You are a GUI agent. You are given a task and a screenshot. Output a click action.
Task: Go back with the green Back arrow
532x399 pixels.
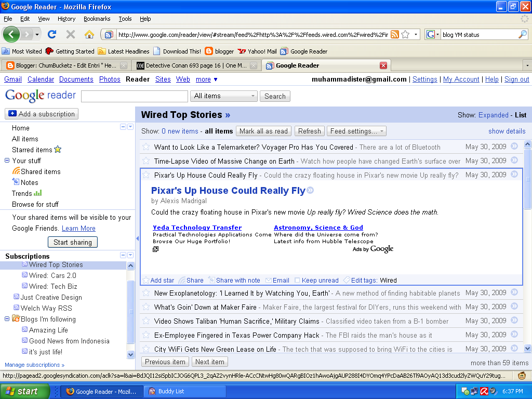tap(11, 34)
